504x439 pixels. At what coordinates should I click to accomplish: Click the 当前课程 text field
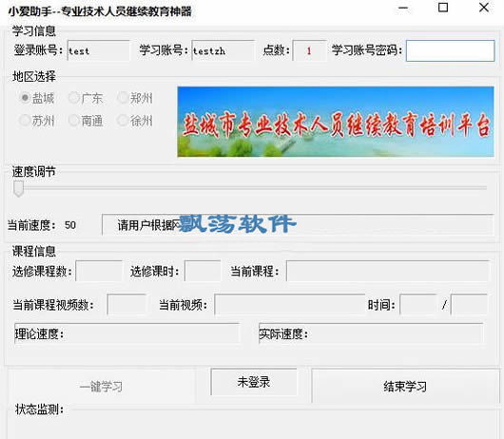click(x=388, y=271)
